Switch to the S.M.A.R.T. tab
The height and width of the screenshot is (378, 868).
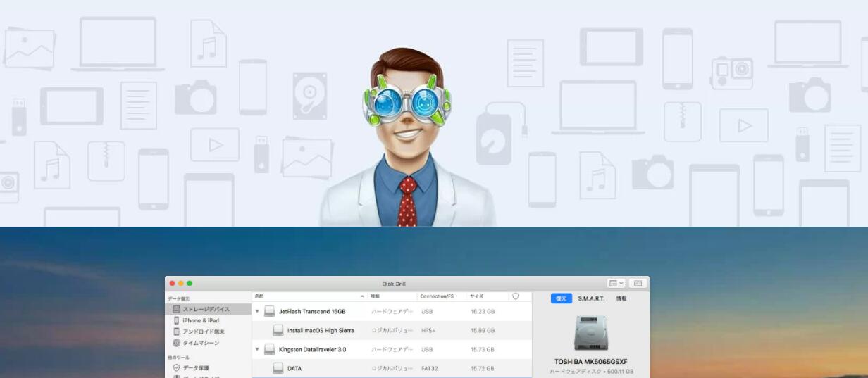click(591, 298)
